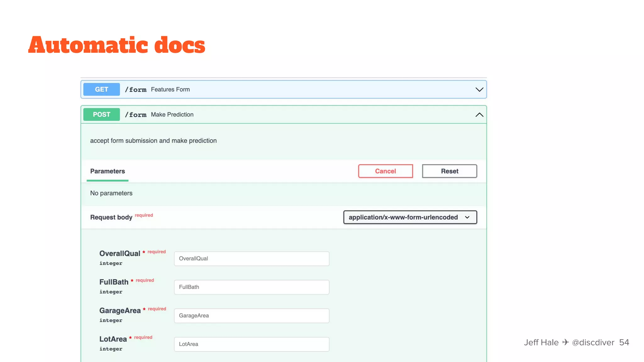
Task: Click the FullBath input field
Action: pyautogui.click(x=252, y=287)
